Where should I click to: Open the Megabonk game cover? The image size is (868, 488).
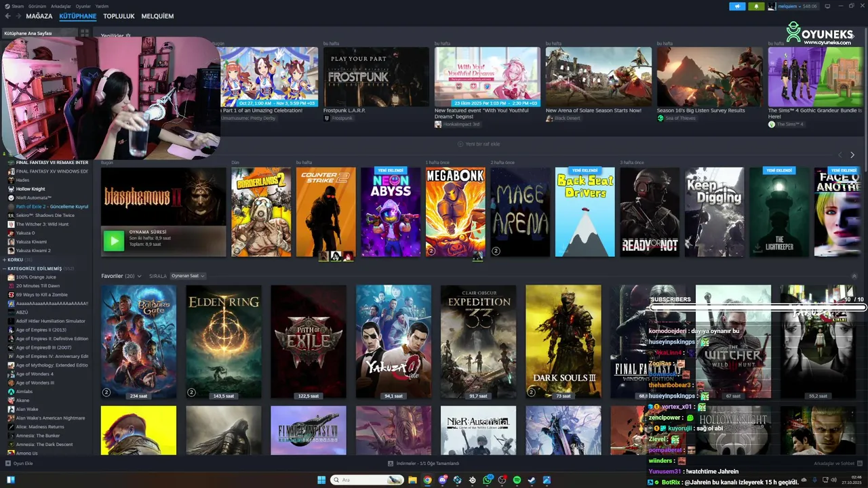[456, 212]
